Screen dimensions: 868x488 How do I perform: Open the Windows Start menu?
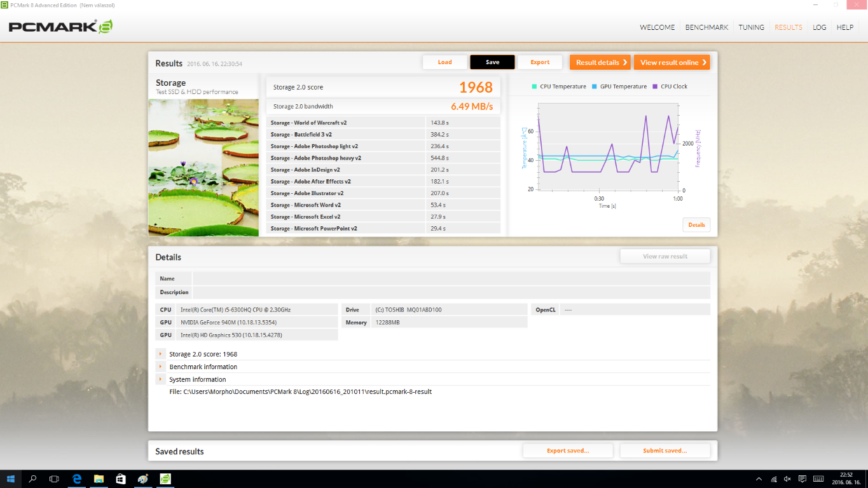point(11,478)
